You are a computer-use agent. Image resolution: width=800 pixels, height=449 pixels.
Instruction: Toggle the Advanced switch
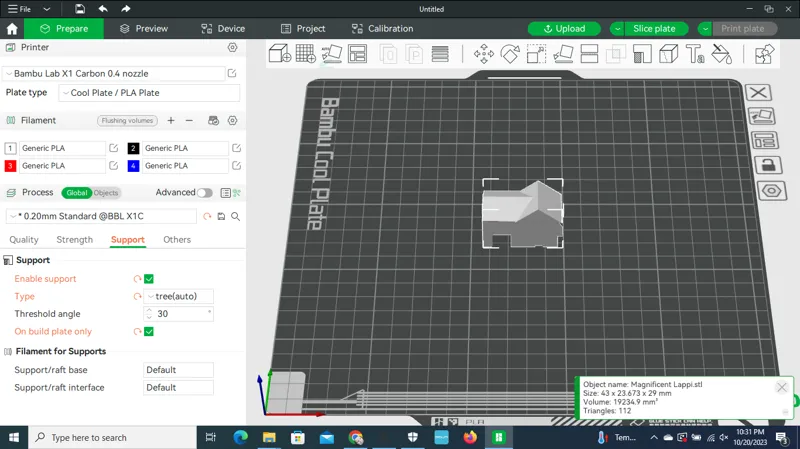[x=205, y=192]
